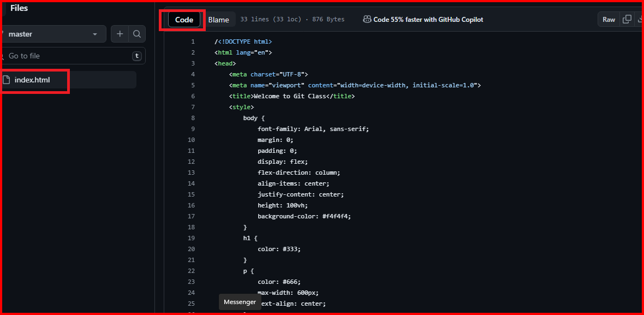Viewport: 644px width, 315px height.
Task: Add a file with plus icon
Action: tap(120, 34)
